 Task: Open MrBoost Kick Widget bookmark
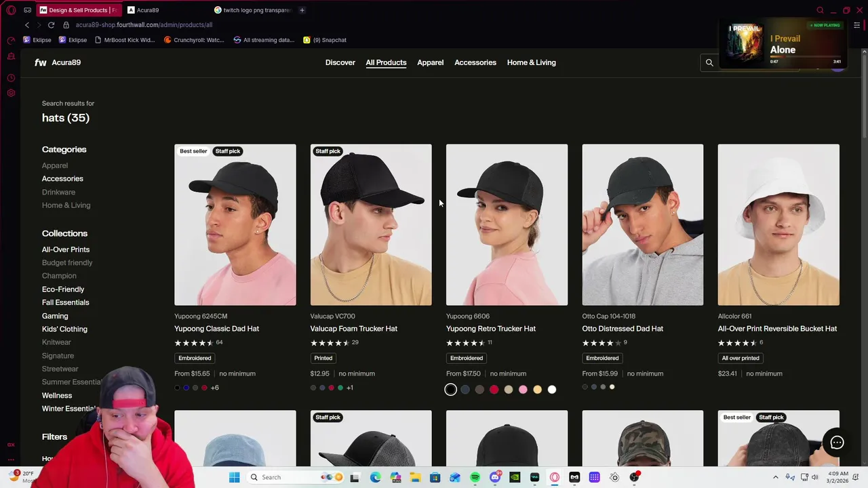[x=125, y=40]
